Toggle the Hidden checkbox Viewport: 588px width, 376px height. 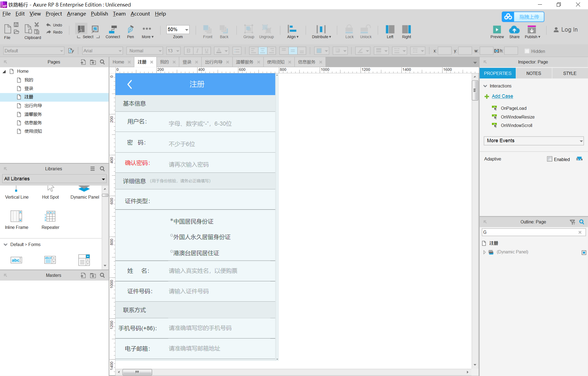tap(527, 51)
